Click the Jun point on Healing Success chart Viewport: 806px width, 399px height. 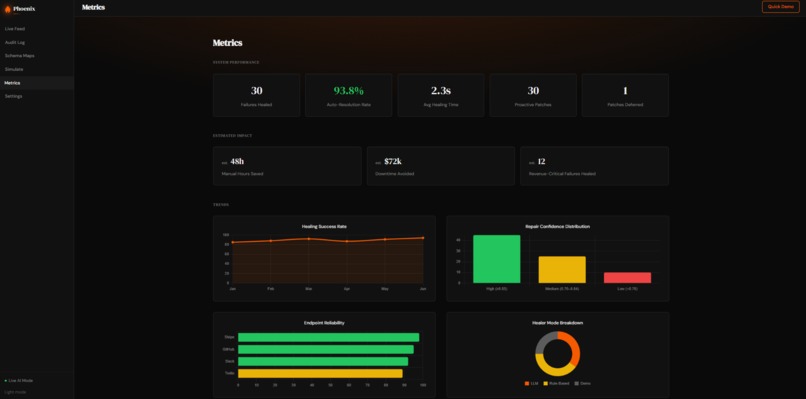tap(423, 238)
